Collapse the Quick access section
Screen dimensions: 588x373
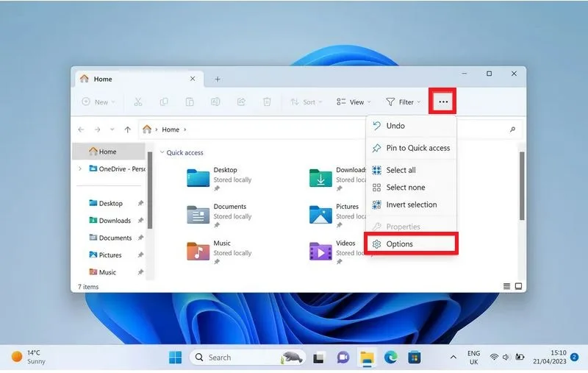(162, 152)
